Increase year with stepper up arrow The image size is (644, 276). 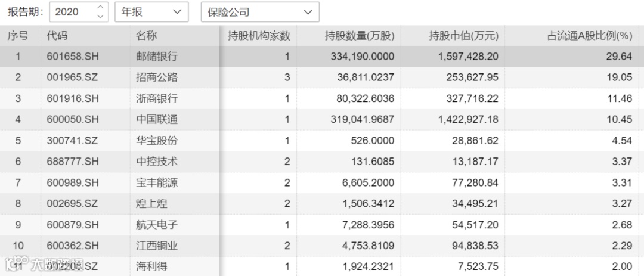click(x=100, y=7)
